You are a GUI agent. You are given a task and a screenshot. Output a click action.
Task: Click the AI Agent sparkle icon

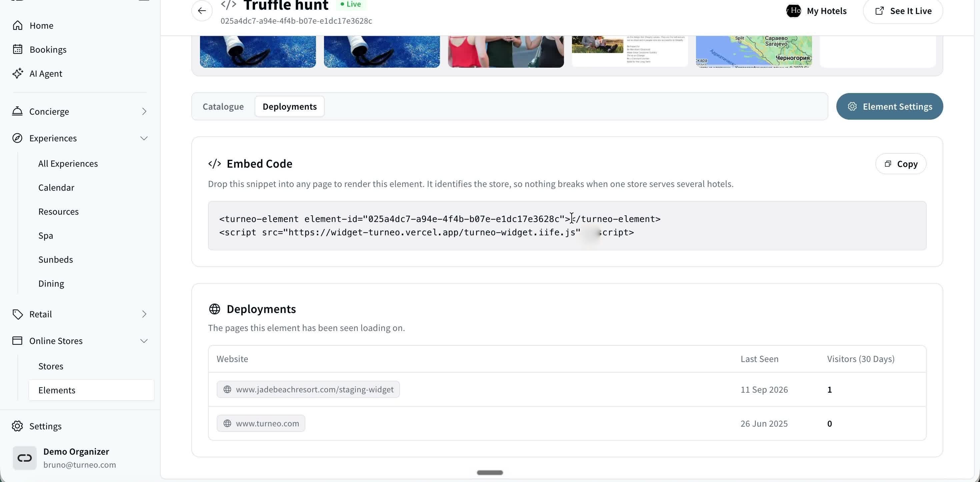(x=17, y=73)
